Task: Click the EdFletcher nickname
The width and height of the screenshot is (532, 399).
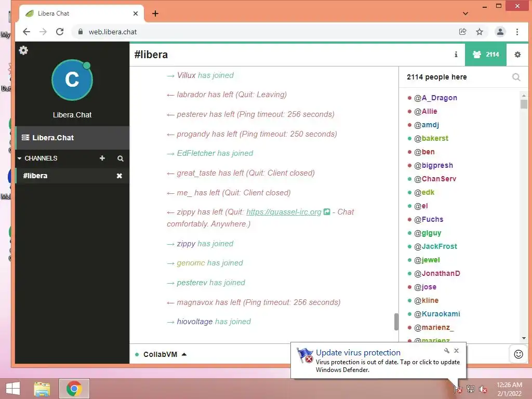Action: [x=196, y=153]
